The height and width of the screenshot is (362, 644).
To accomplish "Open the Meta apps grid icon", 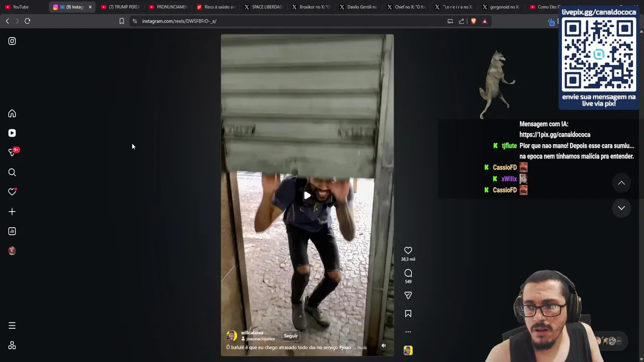I will coord(12,345).
